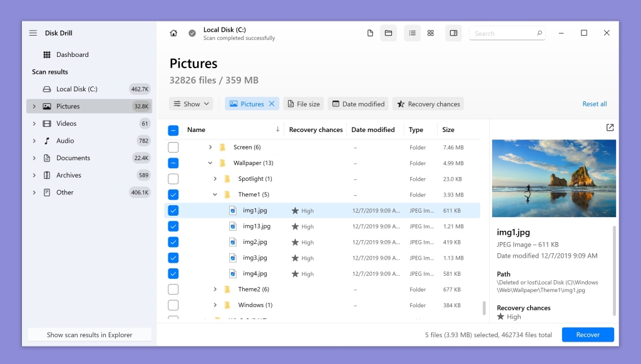
Task: Deselect the img4.jpg checkbox
Action: coord(173,273)
